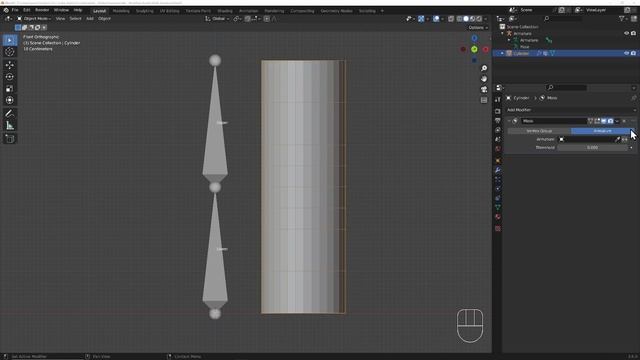
Task: Open the Object Mode dropdown
Action: (34, 19)
